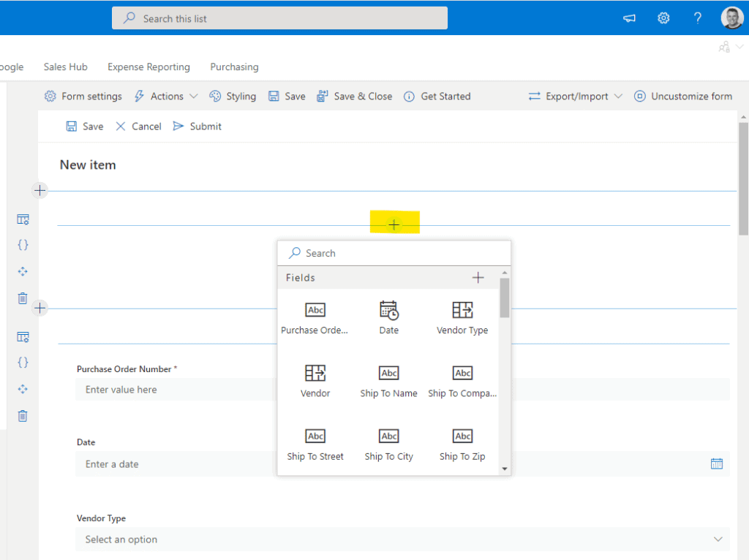This screenshot has height=560, width=749.
Task: Click the plus icon in Fields header
Action: pos(478,278)
